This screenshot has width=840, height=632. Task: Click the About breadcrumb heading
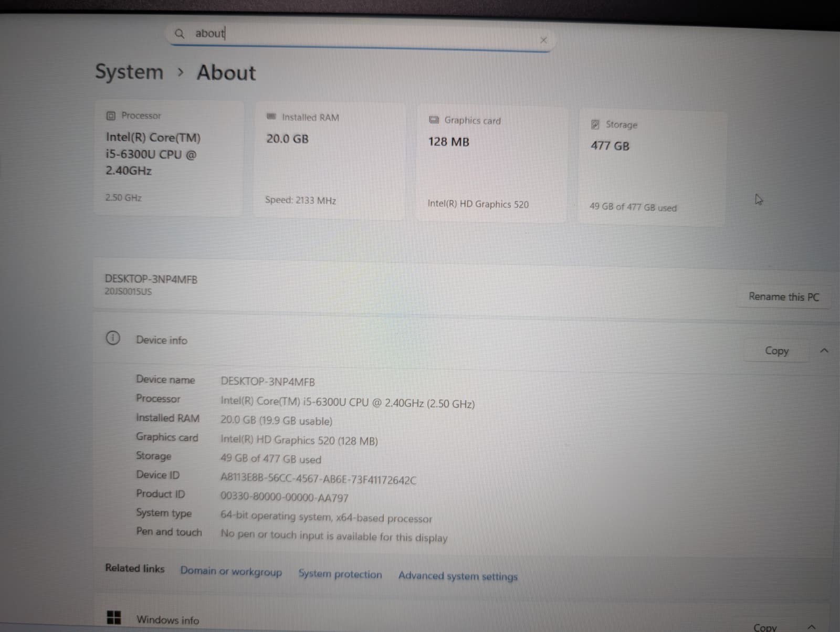coord(226,72)
